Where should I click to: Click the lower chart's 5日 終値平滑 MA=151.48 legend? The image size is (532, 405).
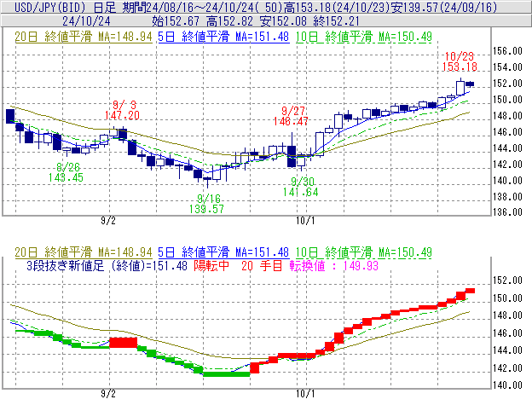pos(223,252)
